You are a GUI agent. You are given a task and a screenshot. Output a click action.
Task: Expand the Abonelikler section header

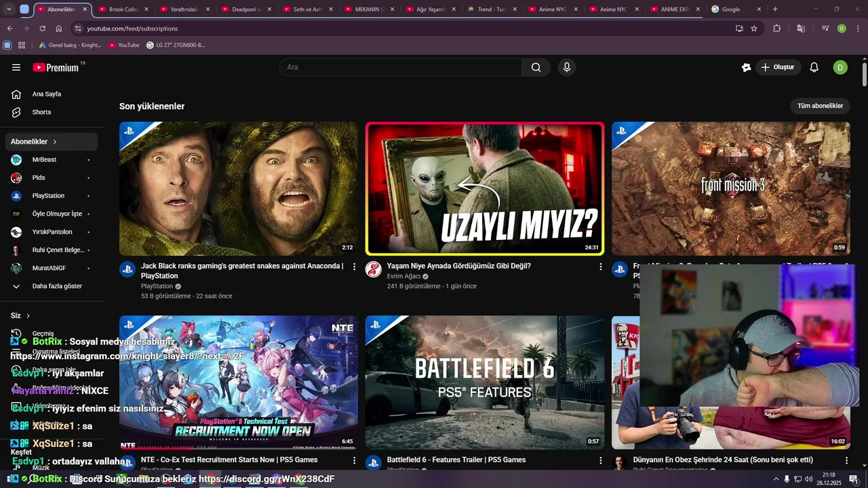52,142
